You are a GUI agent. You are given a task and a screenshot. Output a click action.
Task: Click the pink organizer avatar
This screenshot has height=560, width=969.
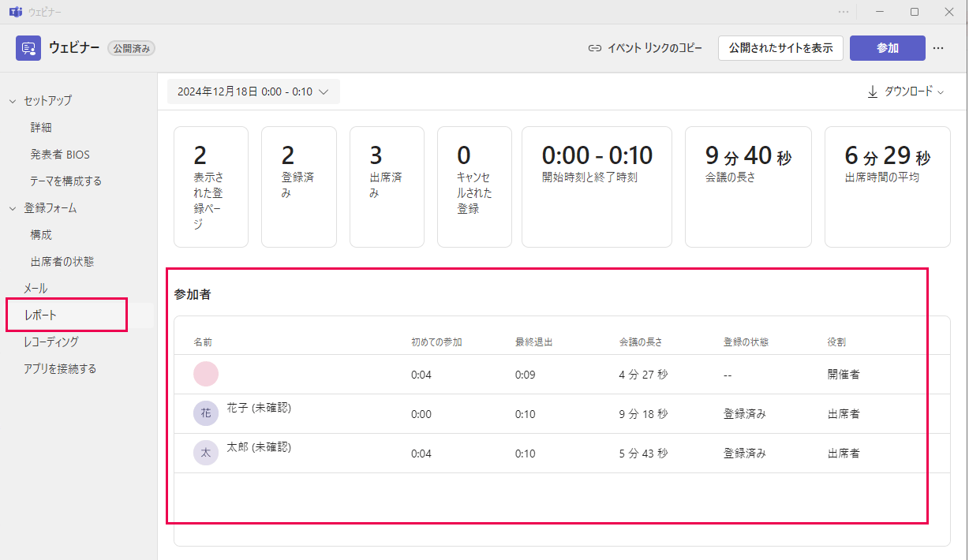pyautogui.click(x=206, y=374)
